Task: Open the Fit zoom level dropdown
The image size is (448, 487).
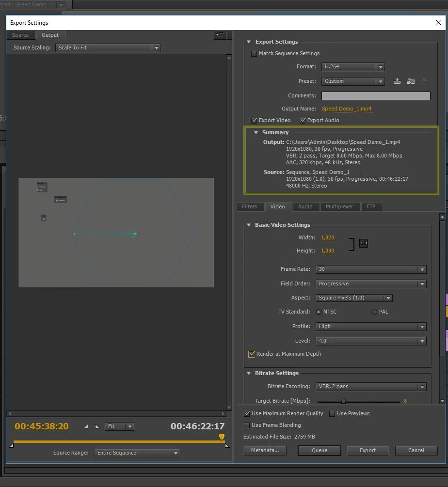Action: click(x=119, y=426)
